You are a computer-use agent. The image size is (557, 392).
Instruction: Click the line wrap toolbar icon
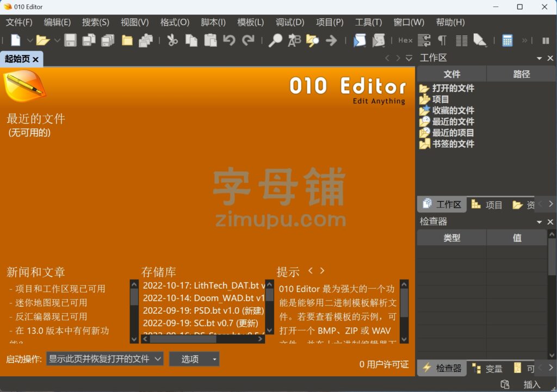424,40
